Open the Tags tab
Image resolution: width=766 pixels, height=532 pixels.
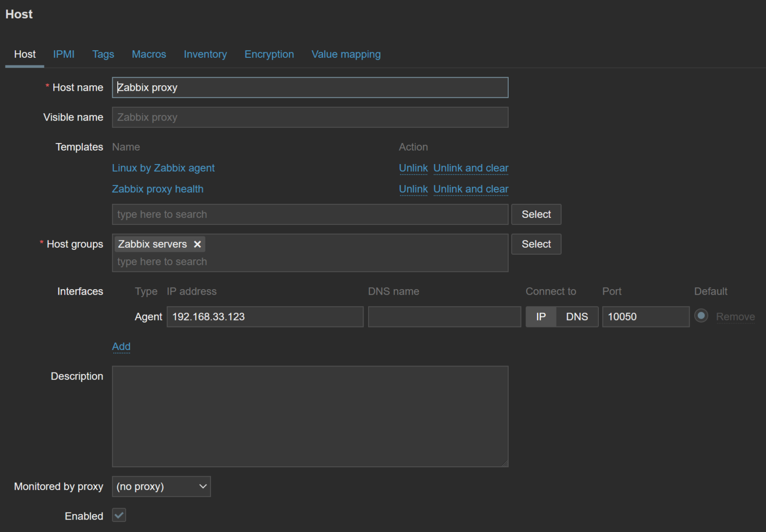click(103, 54)
